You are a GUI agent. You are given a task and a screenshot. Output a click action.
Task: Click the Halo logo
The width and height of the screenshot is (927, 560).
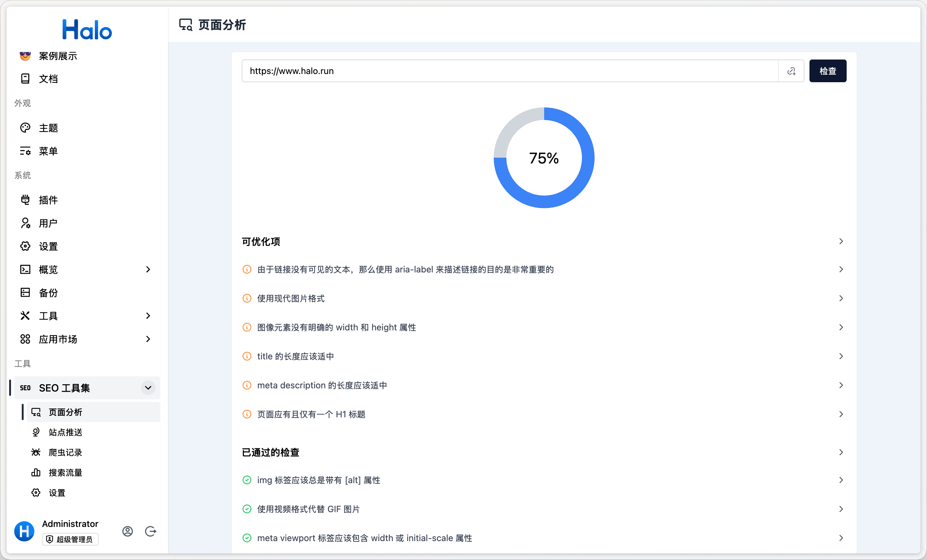point(87,30)
